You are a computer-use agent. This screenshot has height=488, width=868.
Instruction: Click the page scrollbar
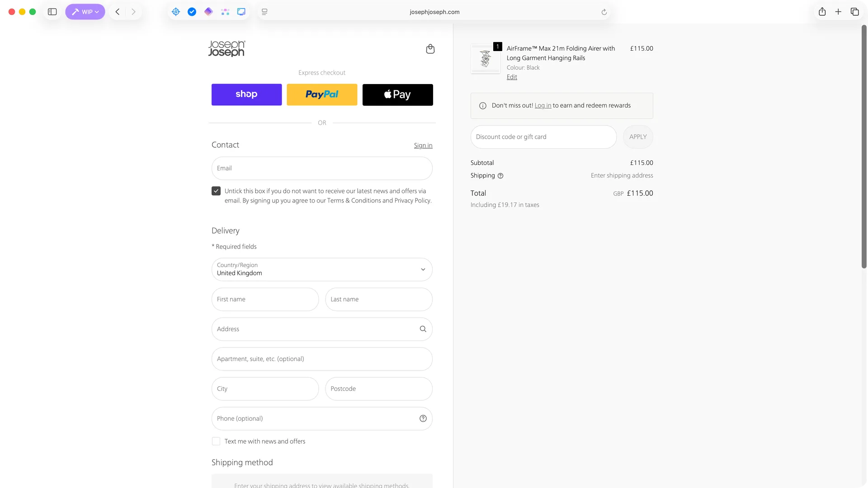864,146
